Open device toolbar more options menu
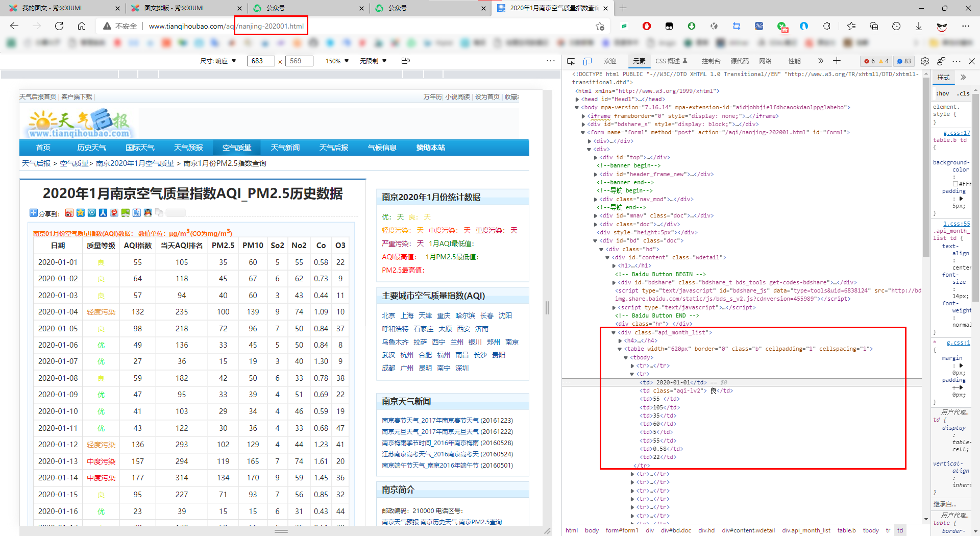Screen dimensions: 980x536 550,61
